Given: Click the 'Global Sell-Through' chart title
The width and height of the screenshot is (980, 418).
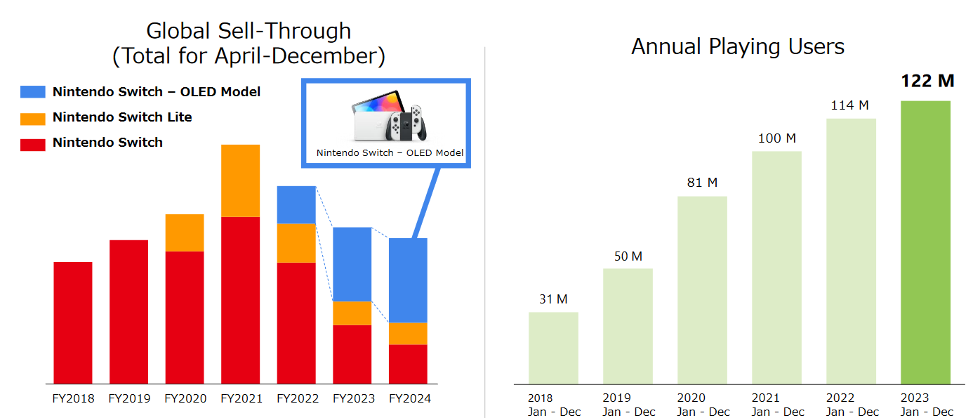Looking at the screenshot, I should click(x=249, y=31).
